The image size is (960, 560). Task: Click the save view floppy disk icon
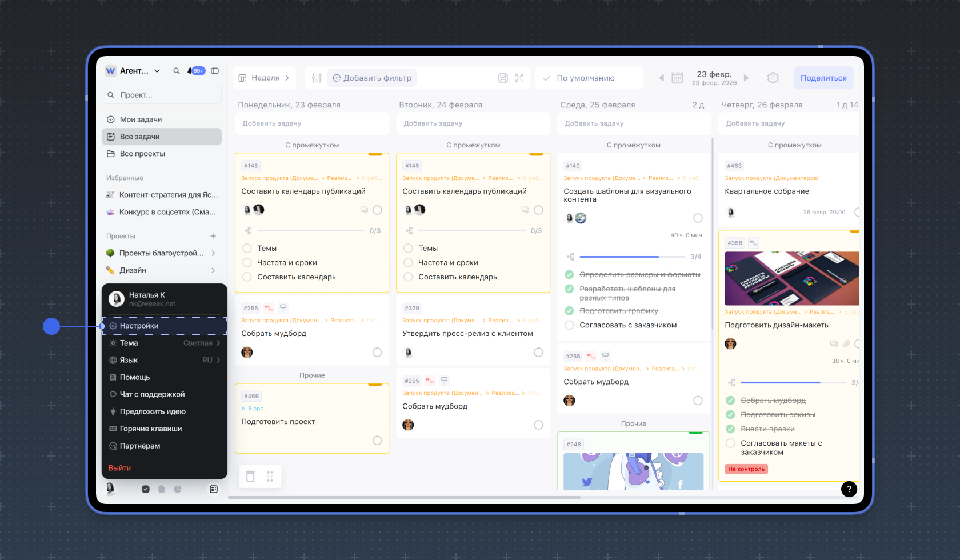click(503, 78)
